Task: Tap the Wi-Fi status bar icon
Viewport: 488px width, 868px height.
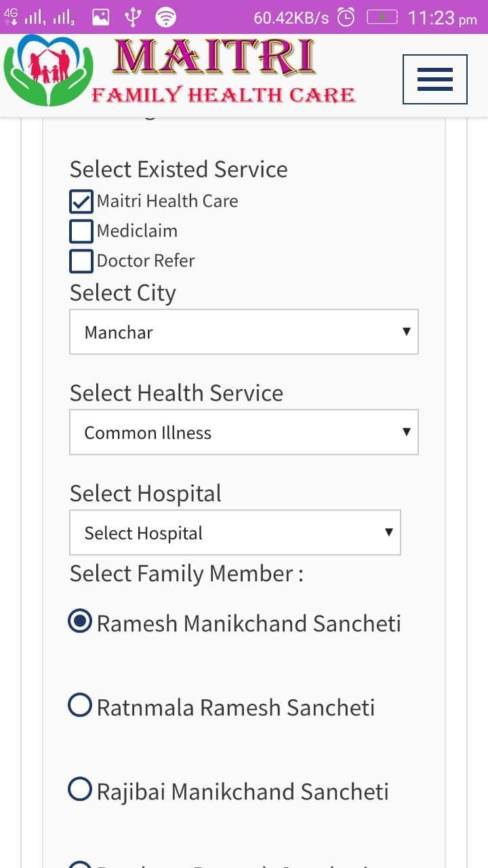Action: coord(166,18)
